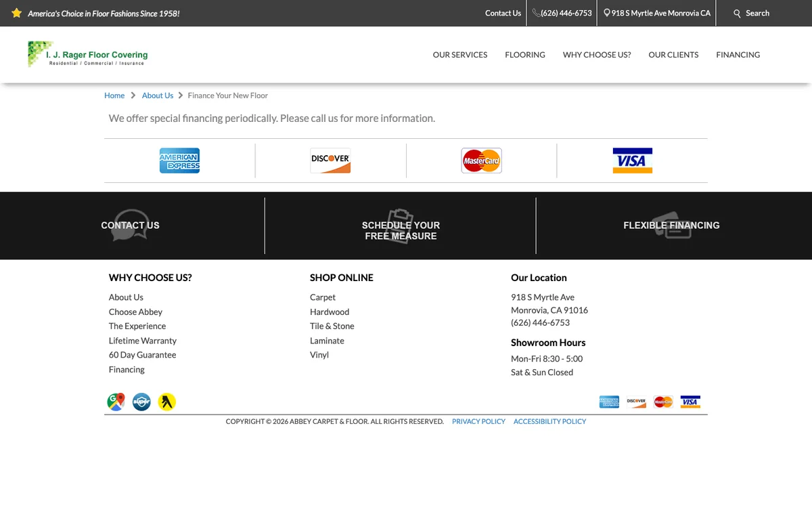The width and height of the screenshot is (812, 508).
Task: Shop Hardwood in footer
Action: [330, 312]
